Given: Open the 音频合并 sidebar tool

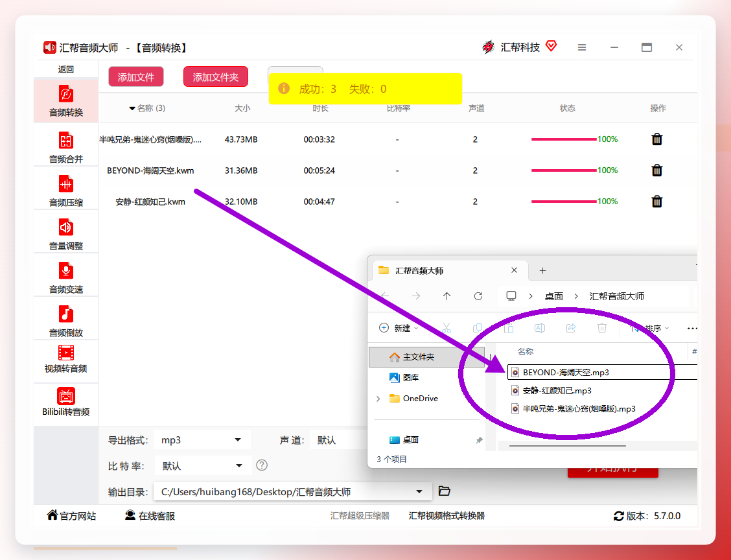Looking at the screenshot, I should tap(65, 146).
